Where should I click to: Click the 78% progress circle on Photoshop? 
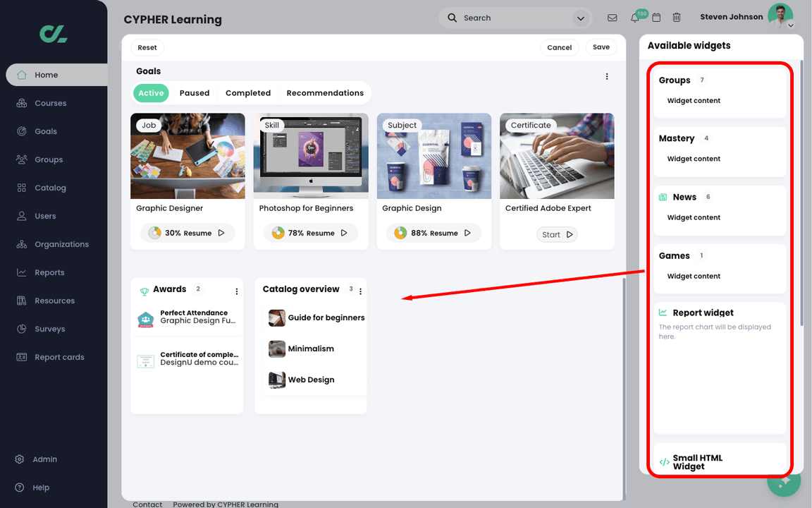pos(277,232)
